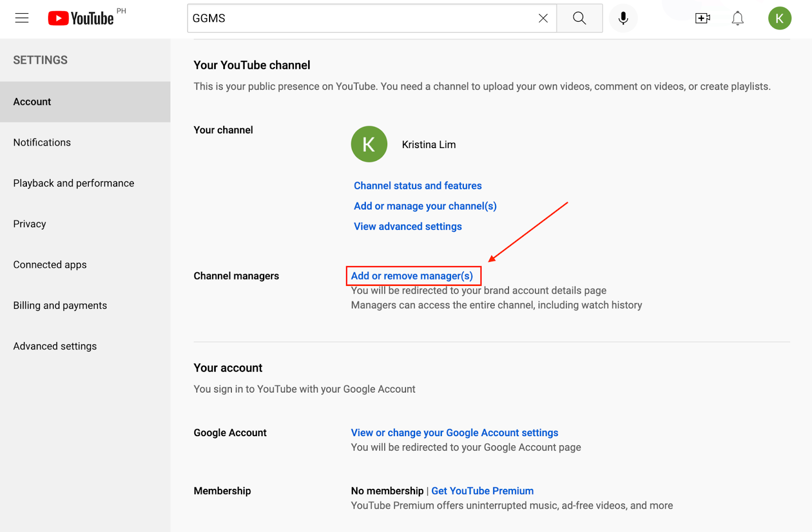Open the Create video menu

pos(703,18)
